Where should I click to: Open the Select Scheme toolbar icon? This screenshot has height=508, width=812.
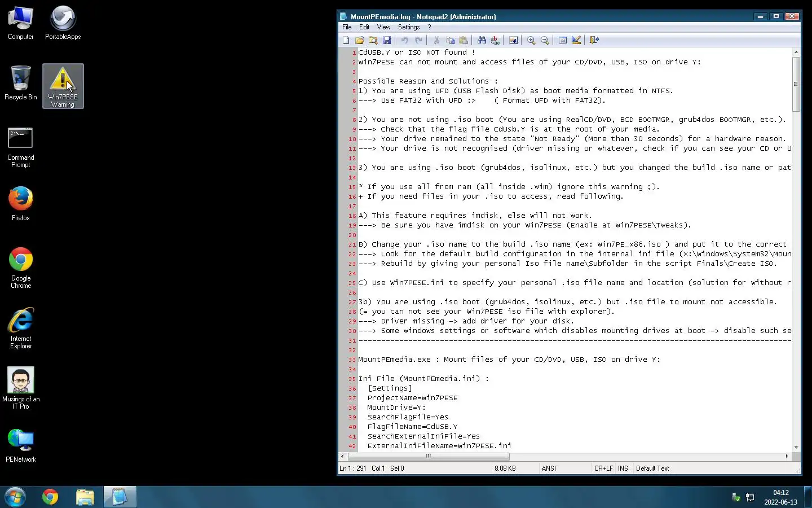click(x=563, y=40)
